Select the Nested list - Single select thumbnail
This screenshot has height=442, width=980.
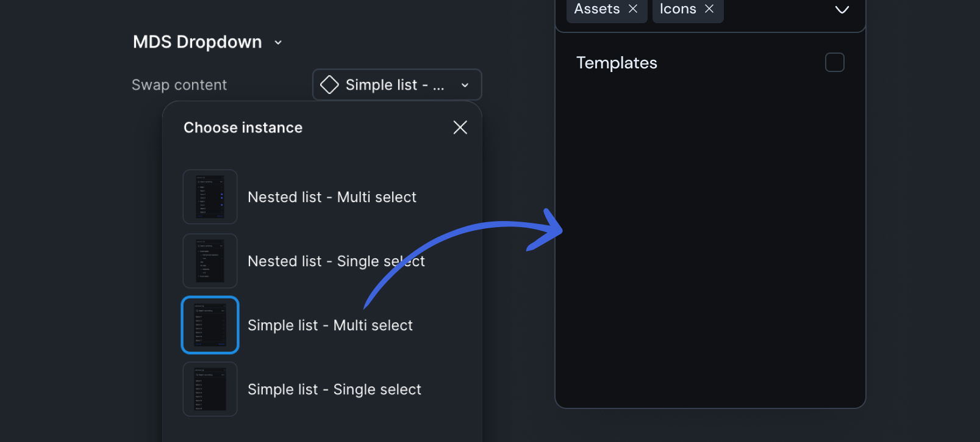tap(210, 261)
